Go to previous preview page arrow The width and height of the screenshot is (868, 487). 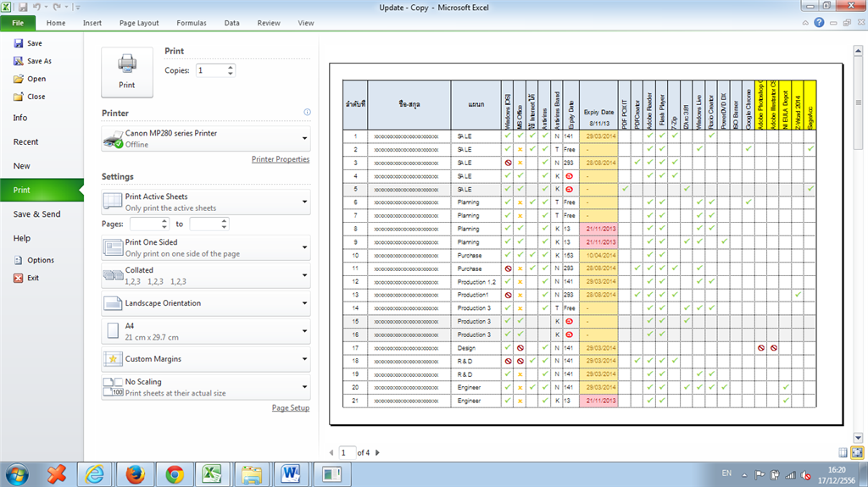click(x=331, y=452)
